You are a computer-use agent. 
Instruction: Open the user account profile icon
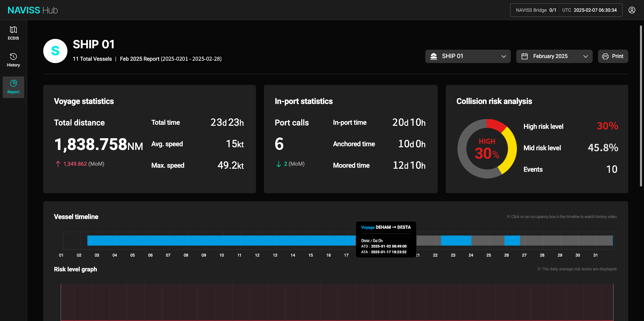pyautogui.click(x=632, y=10)
